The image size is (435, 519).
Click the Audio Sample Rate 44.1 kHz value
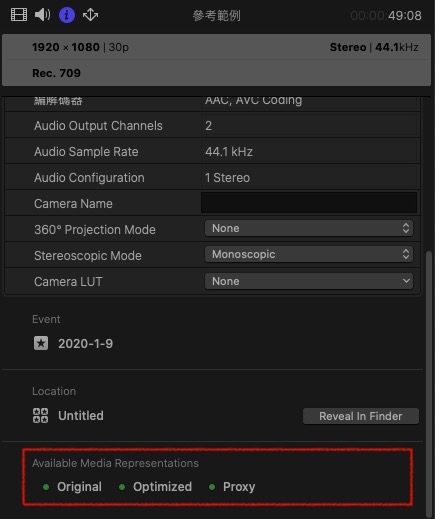click(x=229, y=152)
